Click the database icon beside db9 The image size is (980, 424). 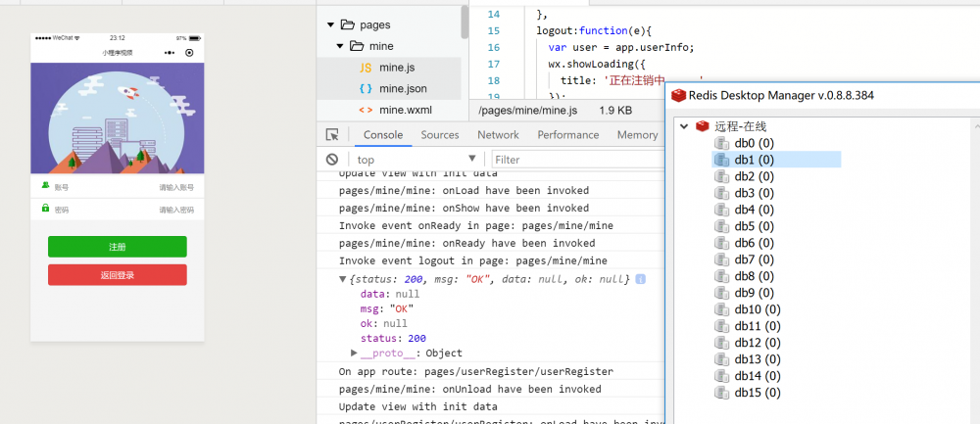[x=722, y=293]
